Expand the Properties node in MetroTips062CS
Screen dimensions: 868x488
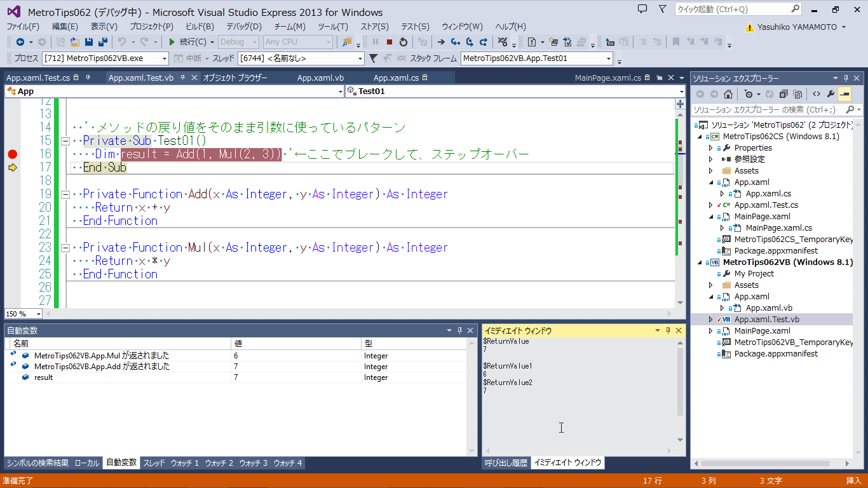(x=711, y=148)
